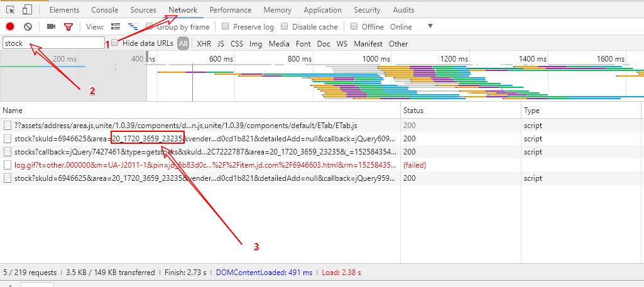Open the Console tab

pos(104,10)
